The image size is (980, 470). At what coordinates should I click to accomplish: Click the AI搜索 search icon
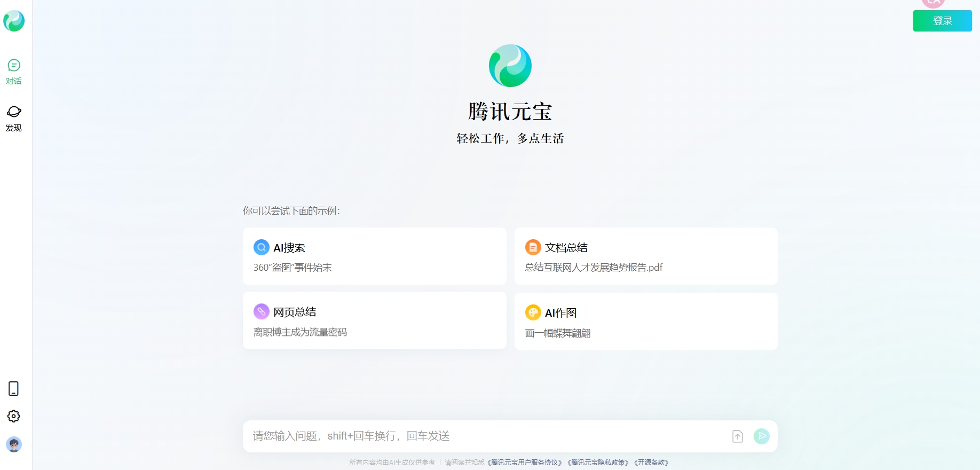[x=262, y=247]
